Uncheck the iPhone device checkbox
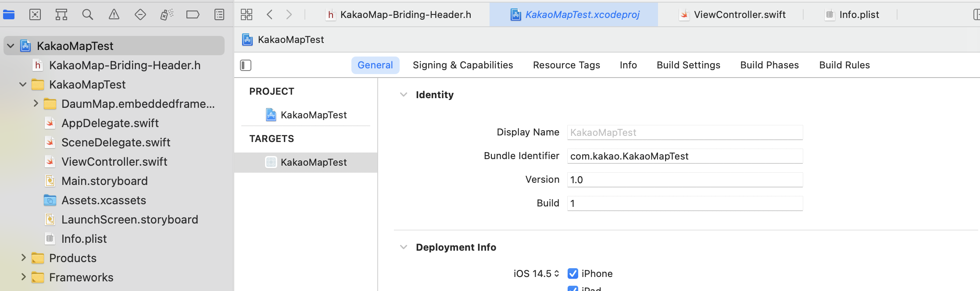Viewport: 980px width, 291px height. point(573,273)
